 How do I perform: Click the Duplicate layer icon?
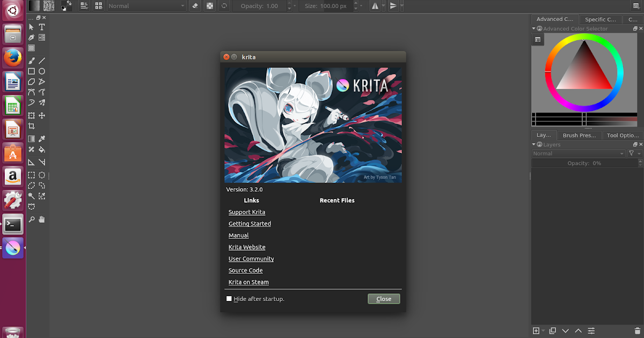553,330
